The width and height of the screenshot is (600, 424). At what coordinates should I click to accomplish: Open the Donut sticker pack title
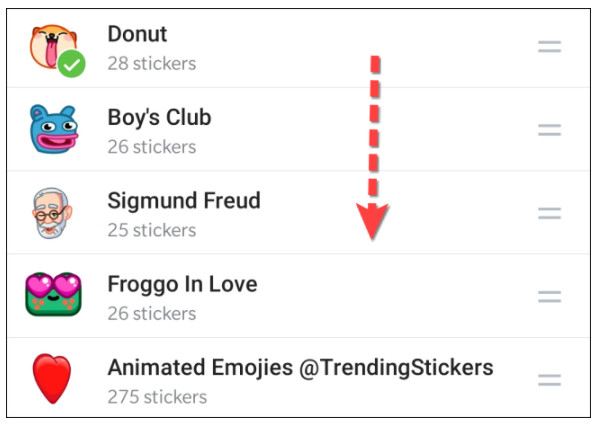pyautogui.click(x=137, y=34)
